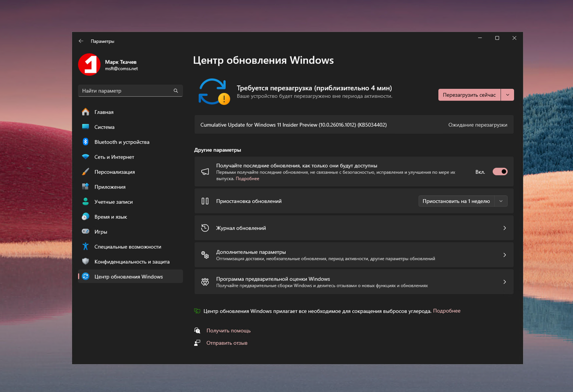Image resolution: width=573 pixels, height=392 pixels.
Task: Click the Специальные возможности accessibility icon
Action: (x=86, y=247)
